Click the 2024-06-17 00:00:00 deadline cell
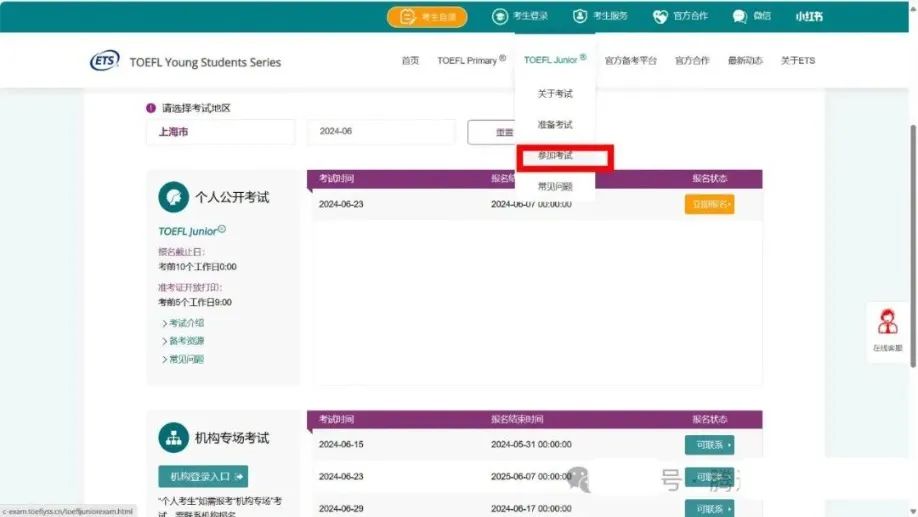This screenshot has width=918, height=517. pos(531,509)
